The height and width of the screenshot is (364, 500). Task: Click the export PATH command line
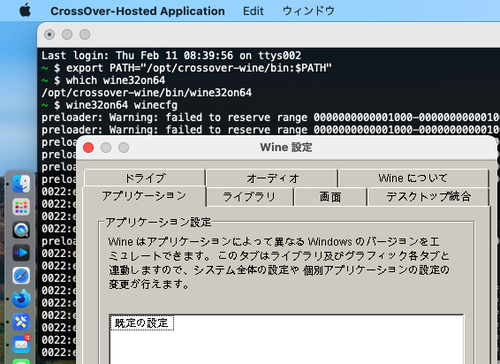pos(187,68)
